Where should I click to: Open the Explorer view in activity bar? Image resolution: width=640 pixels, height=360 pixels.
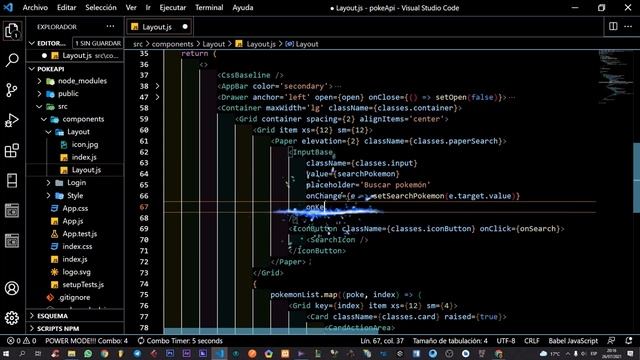pos(12,31)
